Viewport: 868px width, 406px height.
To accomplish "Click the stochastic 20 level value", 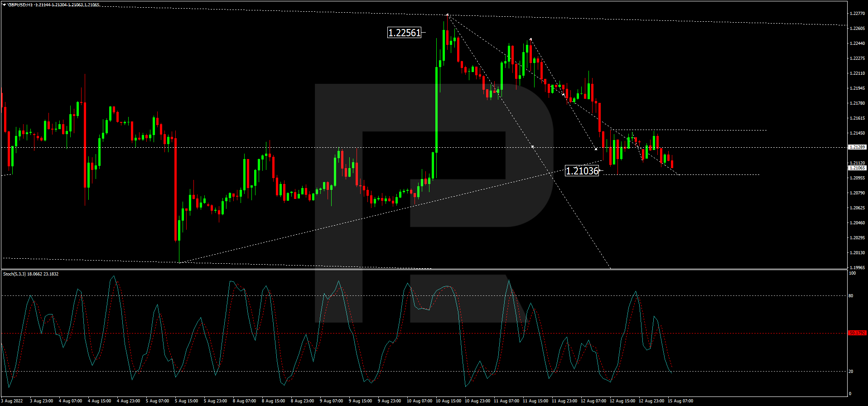I will point(851,372).
